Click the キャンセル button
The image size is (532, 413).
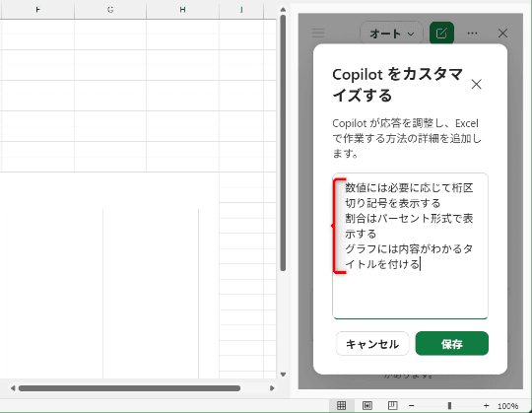(372, 344)
